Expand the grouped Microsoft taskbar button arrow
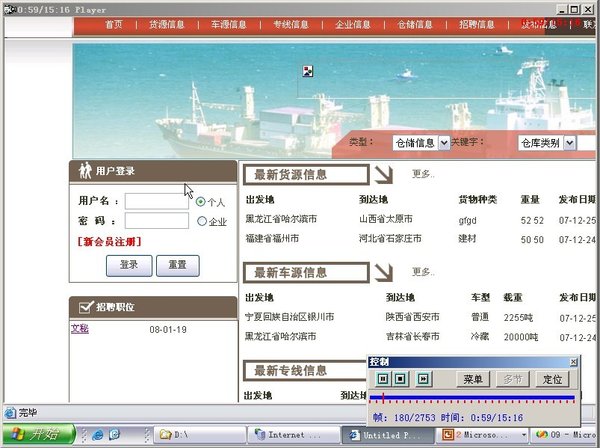This screenshot has width=600, height=448. [x=523, y=435]
